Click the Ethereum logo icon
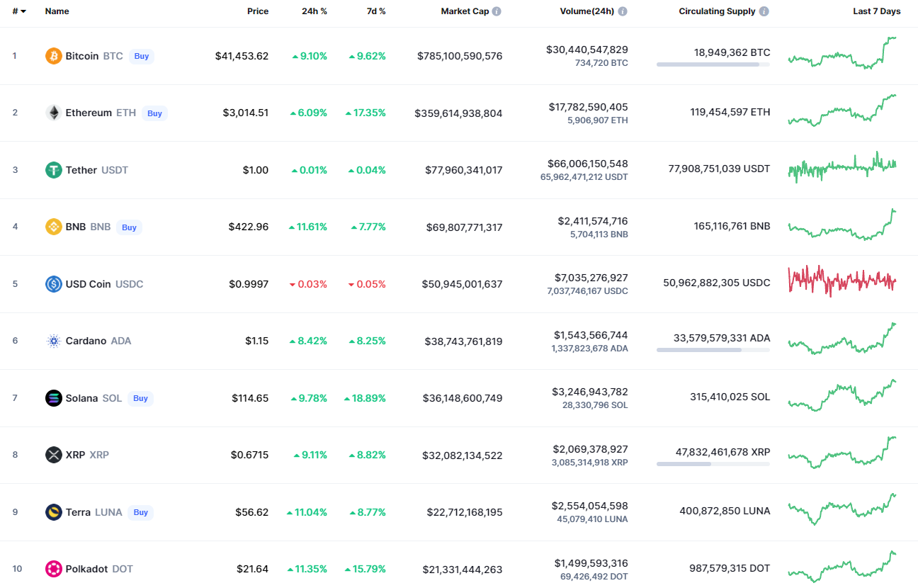Viewport: 918px width, 588px height. (54, 113)
